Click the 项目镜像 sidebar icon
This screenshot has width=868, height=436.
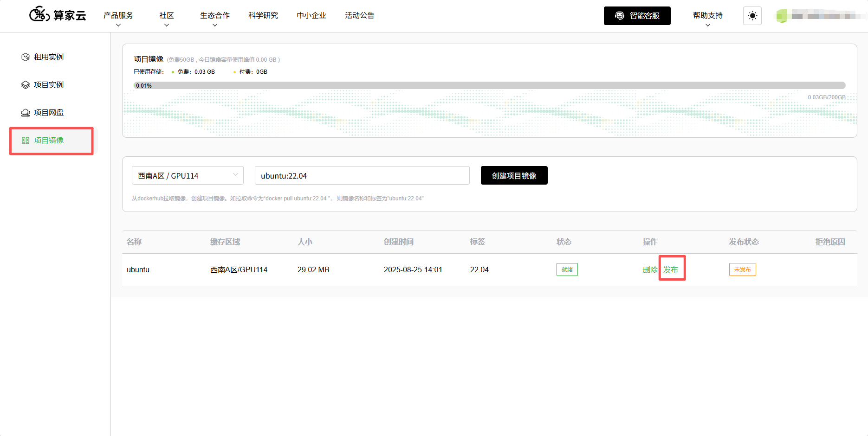(26, 141)
